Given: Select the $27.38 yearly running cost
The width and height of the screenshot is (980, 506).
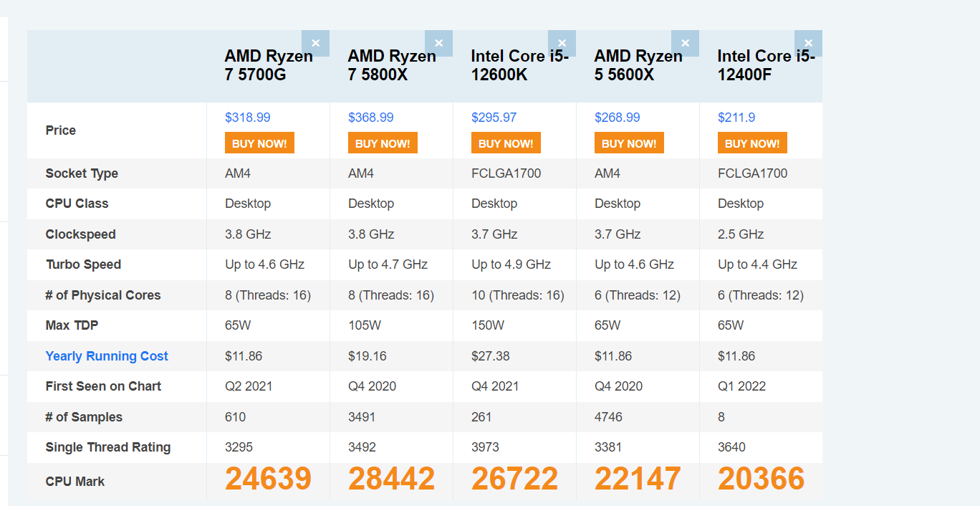Looking at the screenshot, I should coord(491,356).
